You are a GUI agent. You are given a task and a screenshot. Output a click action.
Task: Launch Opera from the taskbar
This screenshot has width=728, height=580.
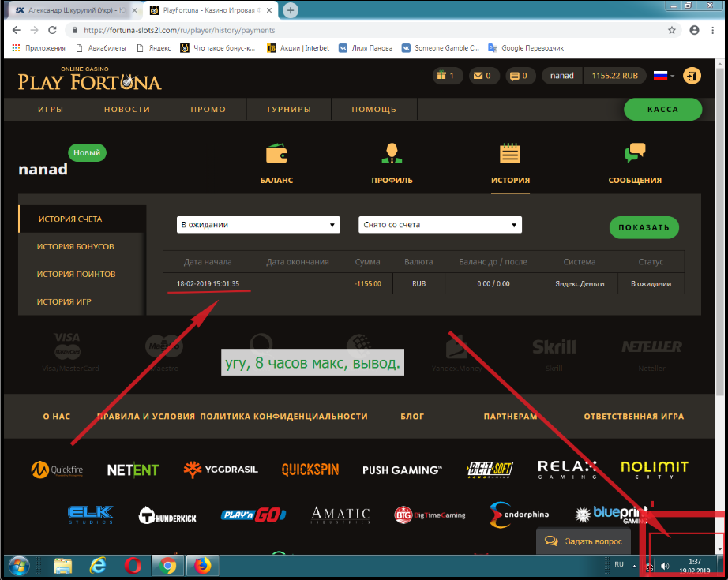click(x=133, y=566)
